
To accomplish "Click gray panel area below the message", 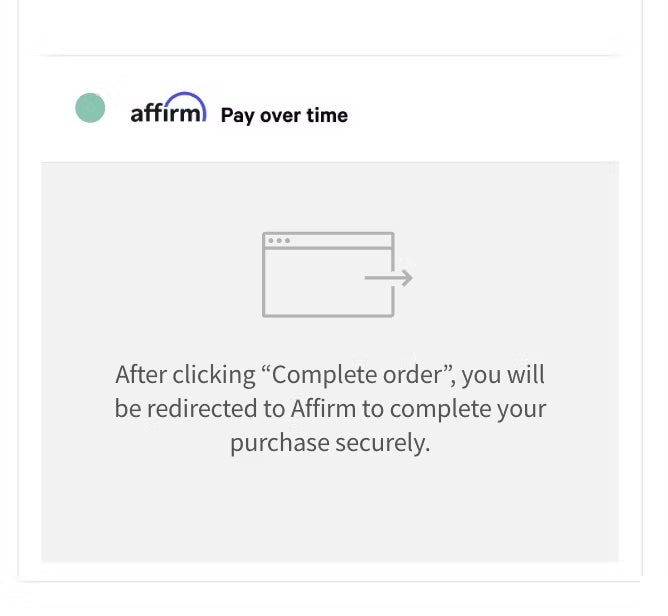I will [330, 510].
